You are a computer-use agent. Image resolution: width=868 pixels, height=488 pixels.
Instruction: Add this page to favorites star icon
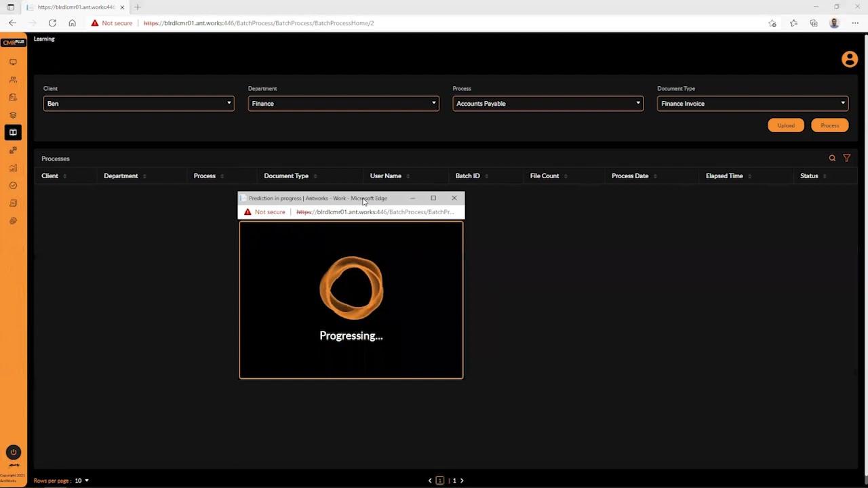pos(772,23)
